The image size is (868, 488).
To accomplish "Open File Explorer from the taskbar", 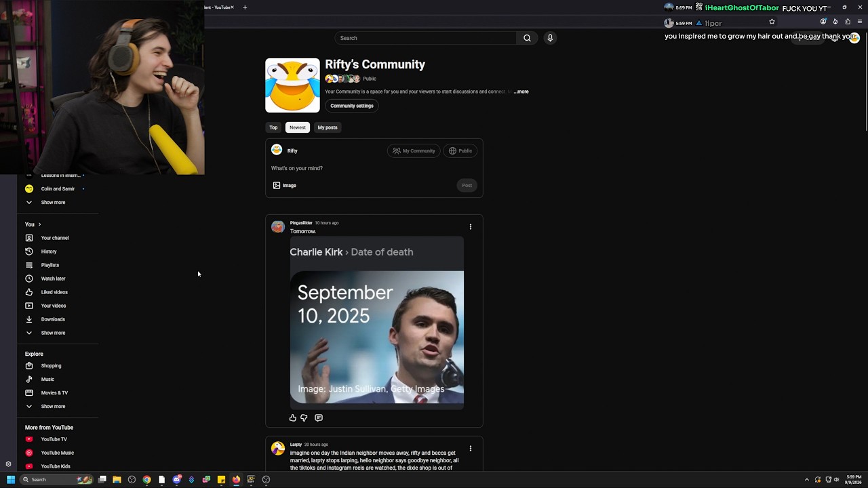I will 117,480.
